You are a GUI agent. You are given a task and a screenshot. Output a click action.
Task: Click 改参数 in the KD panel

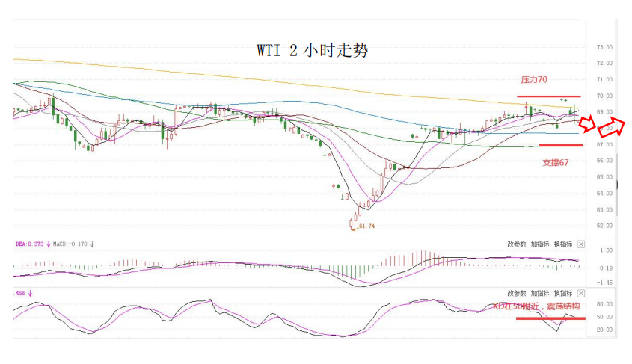click(516, 293)
